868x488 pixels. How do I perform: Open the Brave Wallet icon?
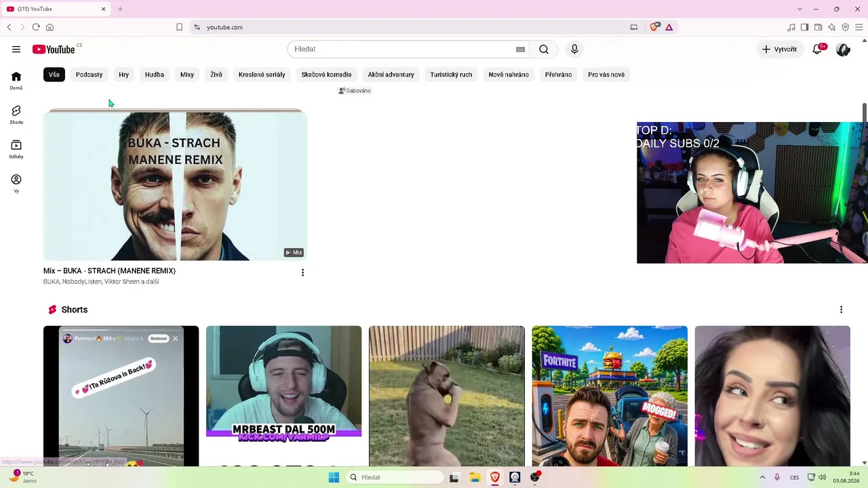click(818, 27)
